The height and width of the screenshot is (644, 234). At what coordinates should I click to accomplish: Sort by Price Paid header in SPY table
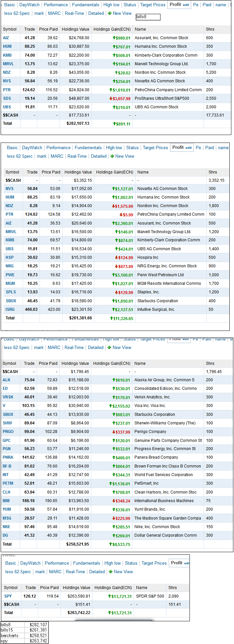tap(49, 587)
